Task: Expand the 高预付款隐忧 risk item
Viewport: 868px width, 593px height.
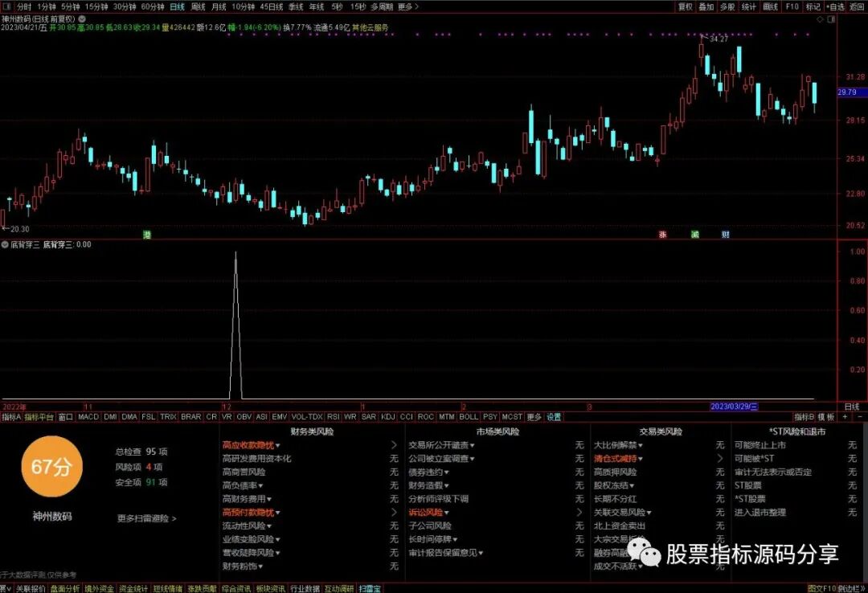Action: click(252, 512)
